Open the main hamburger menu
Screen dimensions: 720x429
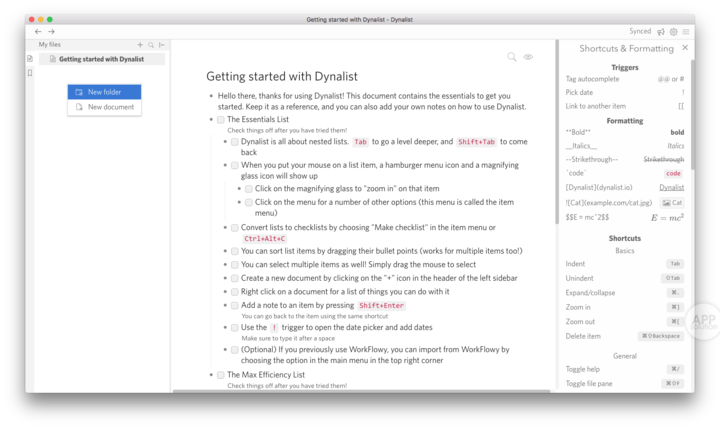(x=686, y=32)
